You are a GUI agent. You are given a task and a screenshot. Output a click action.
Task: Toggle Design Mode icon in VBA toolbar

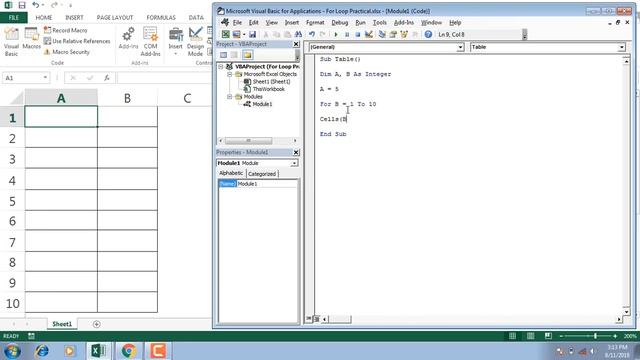pos(369,35)
